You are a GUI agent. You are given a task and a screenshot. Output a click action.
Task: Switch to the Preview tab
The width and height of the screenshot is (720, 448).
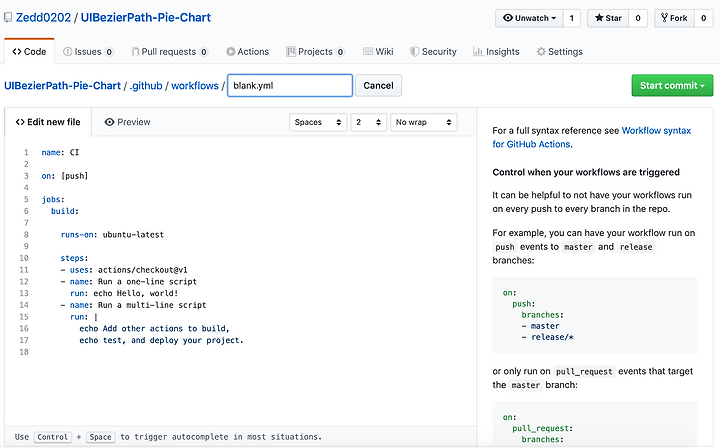(128, 122)
